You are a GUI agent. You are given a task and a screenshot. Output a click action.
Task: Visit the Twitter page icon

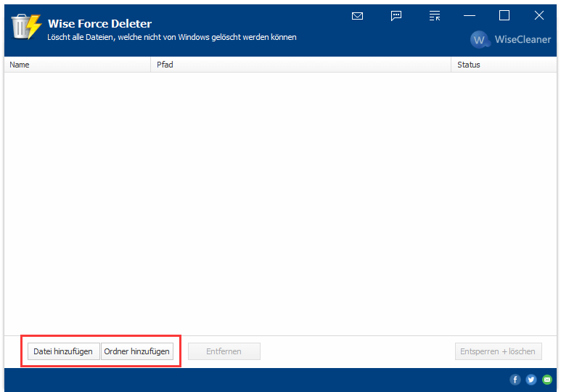[x=531, y=380]
